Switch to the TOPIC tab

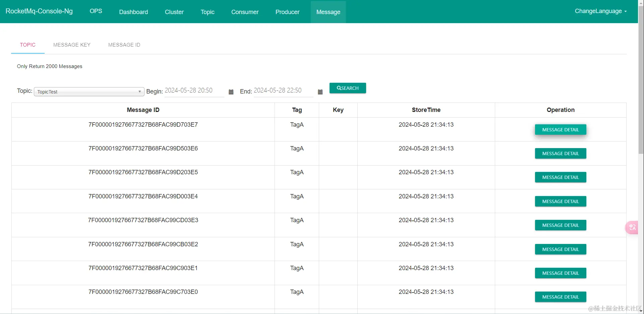28,45
